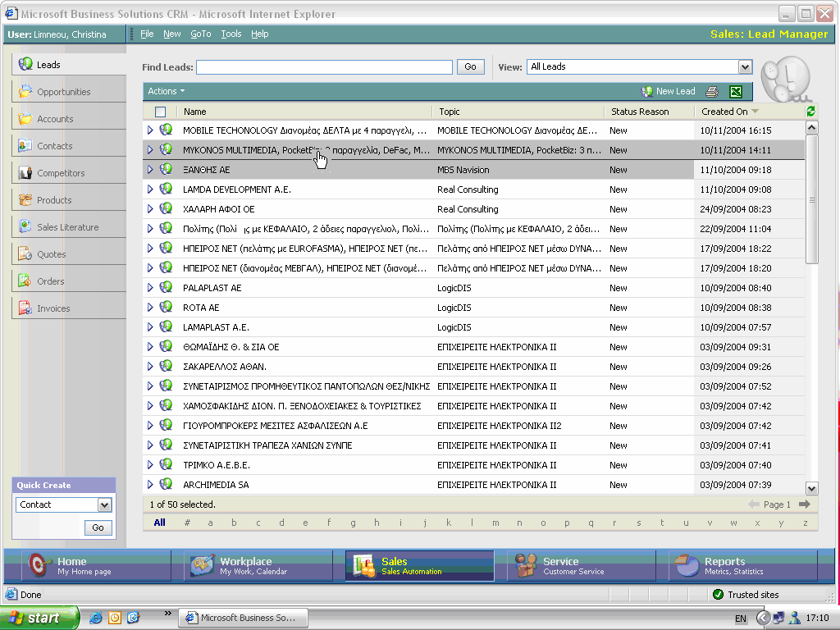Screen dimensions: 840x630
Task: Sort by Status Reason column header
Action: coord(649,112)
